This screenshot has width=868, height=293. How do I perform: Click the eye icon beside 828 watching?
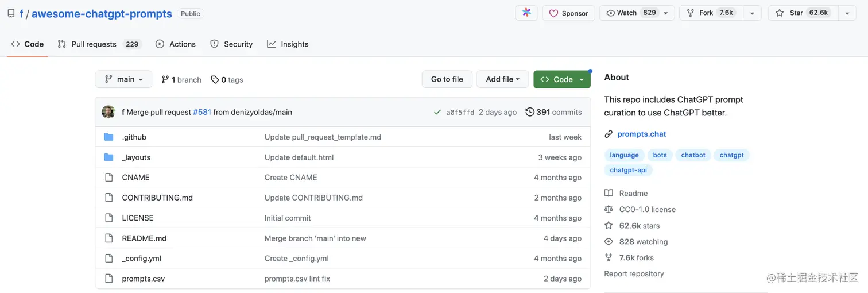(x=609, y=241)
